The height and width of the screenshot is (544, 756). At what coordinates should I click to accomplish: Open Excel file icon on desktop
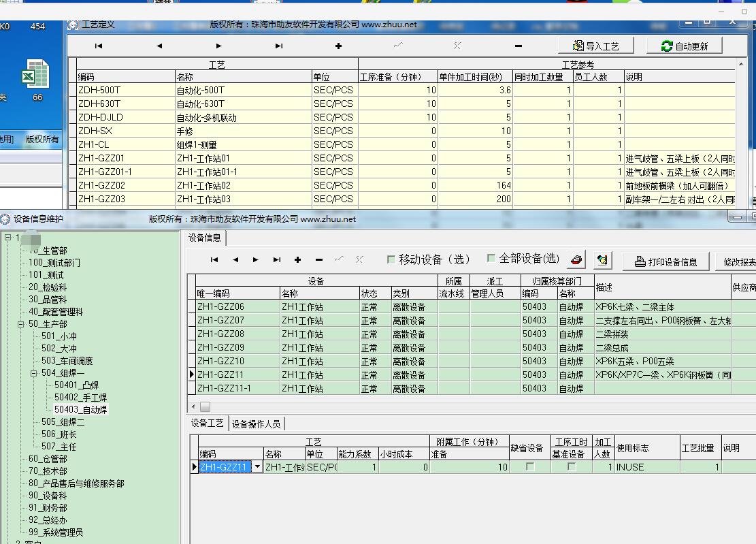click(x=35, y=74)
